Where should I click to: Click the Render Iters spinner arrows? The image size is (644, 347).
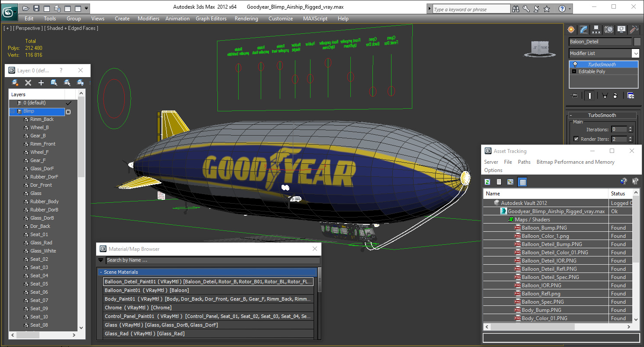[x=630, y=139]
